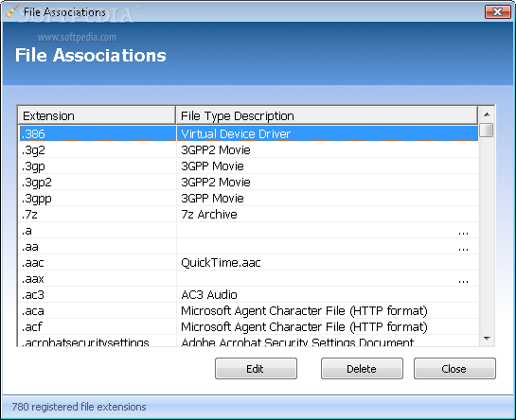The image size is (516, 420).
Task: Click the ellipsis in the .a row
Action: point(463,234)
